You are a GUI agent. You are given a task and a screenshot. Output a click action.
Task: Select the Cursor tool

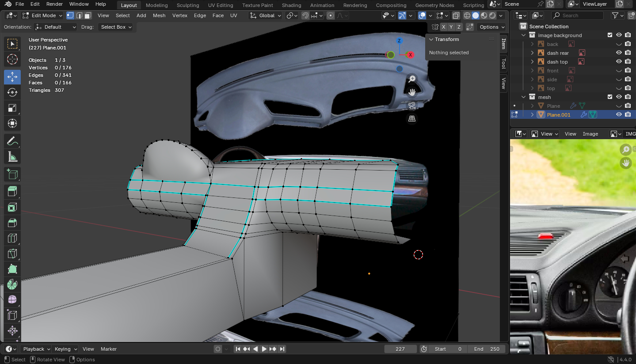point(12,59)
